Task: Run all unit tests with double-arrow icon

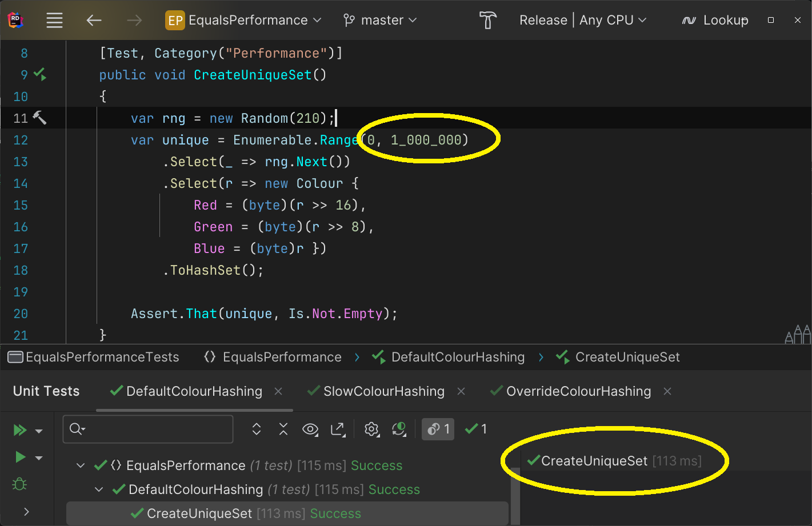Action: (20, 430)
